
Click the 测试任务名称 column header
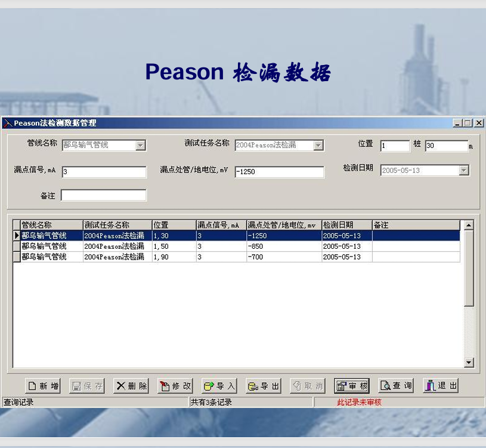pyautogui.click(x=118, y=225)
